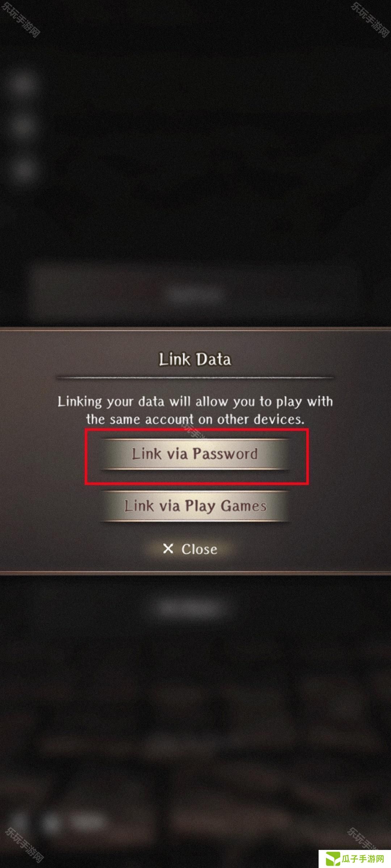
Task: Open the 瓜子手游网 site badge
Action: click(x=354, y=859)
